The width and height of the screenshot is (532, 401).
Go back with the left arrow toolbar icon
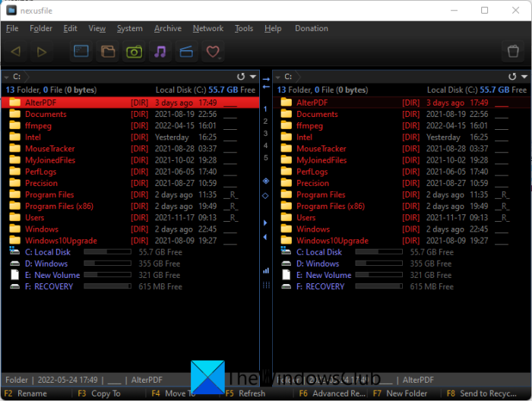coord(16,52)
